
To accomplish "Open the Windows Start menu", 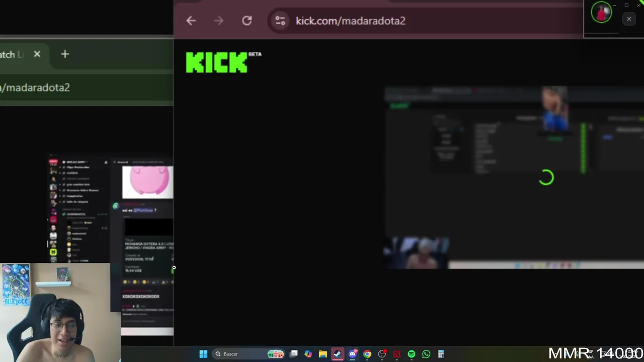I will point(203,354).
